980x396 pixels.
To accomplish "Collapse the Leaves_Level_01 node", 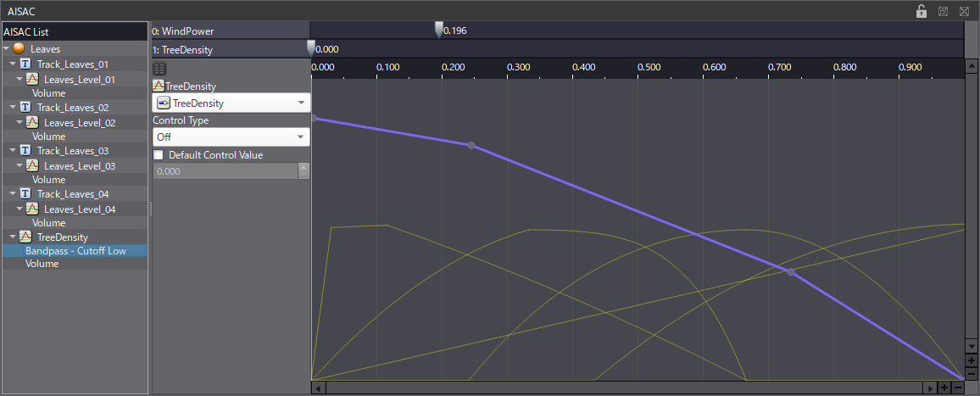I will pyautogui.click(x=19, y=80).
